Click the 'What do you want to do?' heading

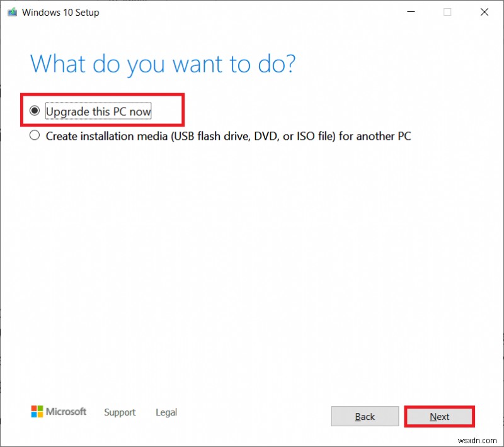(x=163, y=65)
